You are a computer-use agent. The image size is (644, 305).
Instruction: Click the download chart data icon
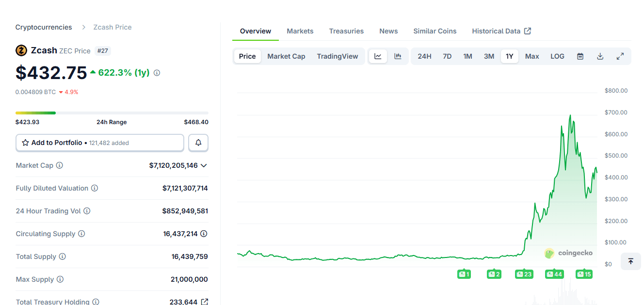point(600,56)
